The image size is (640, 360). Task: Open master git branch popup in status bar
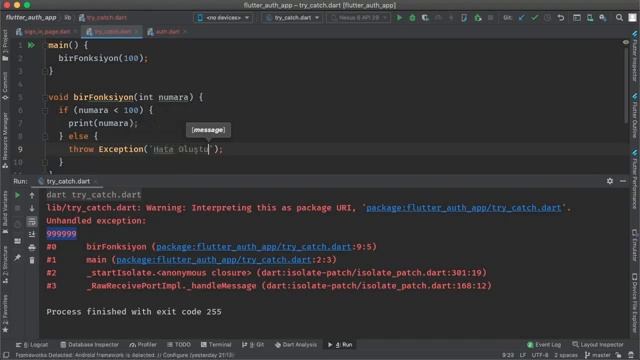[598, 355]
